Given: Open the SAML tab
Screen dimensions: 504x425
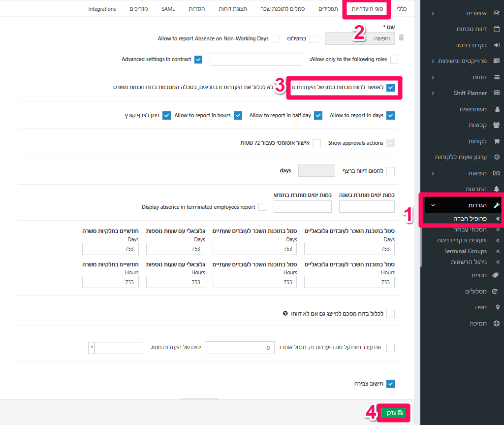Looking at the screenshot, I should [168, 9].
